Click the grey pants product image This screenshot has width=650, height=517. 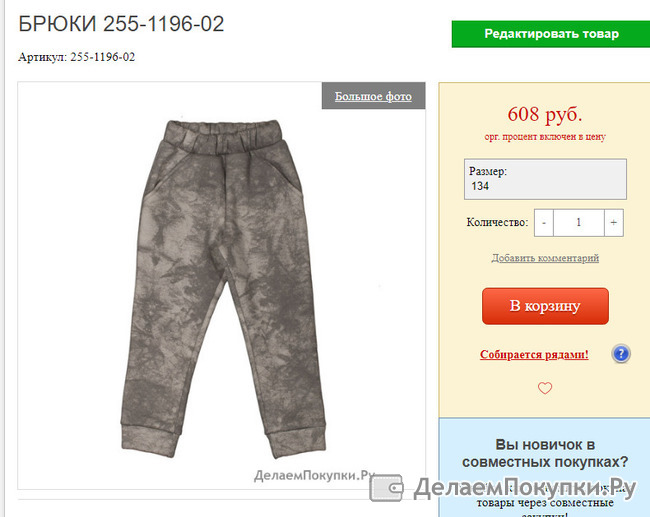[x=223, y=289]
